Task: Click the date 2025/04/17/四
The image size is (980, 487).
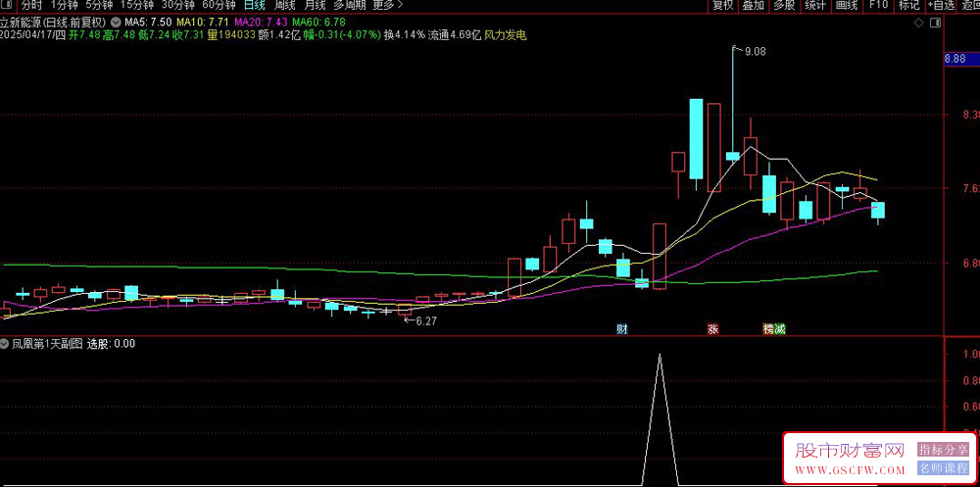Action: (x=32, y=35)
